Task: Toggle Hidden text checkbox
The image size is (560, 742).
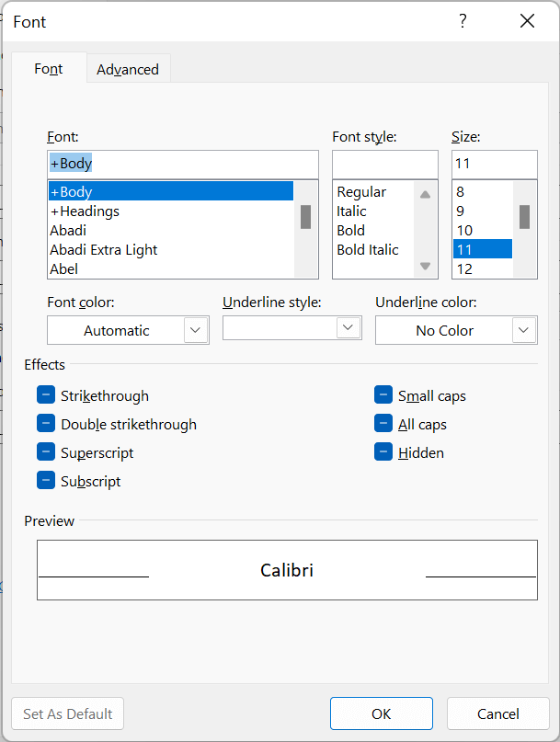Action: pyautogui.click(x=383, y=452)
